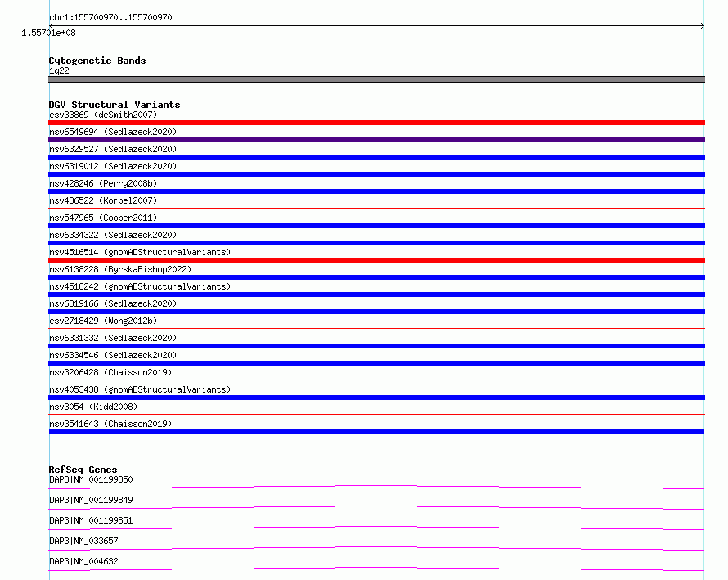Screen dimensions: 728x580
Task: Open variant nsv3054 (Kidd2008)
Action: [93, 407]
